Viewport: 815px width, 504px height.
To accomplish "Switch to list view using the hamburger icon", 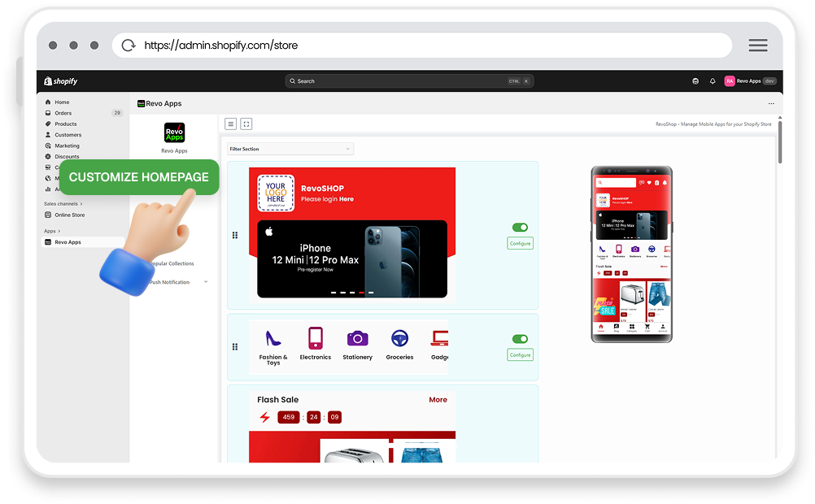I will pos(231,124).
